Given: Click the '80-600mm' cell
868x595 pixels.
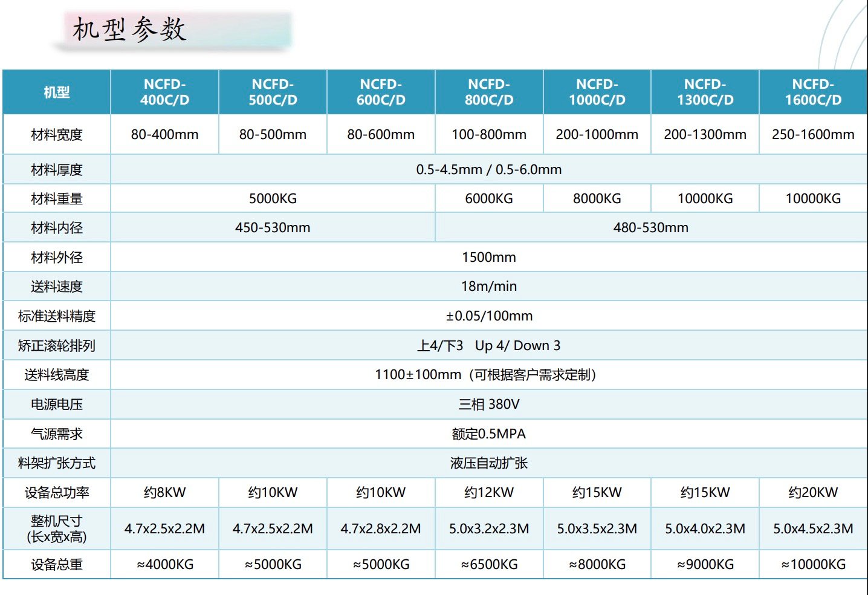Looking at the screenshot, I should tap(381, 134).
